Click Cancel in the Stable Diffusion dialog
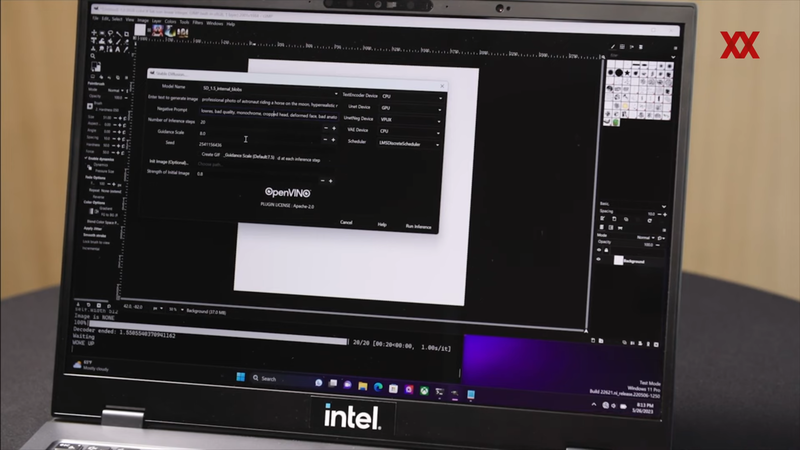Viewport: 800px width, 450px height. coord(346,222)
